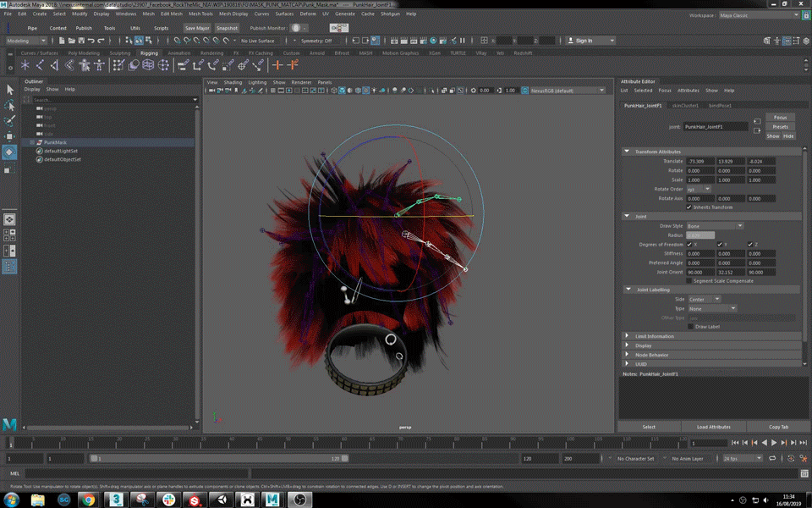Click the timeline at frame 60

(x=343, y=442)
